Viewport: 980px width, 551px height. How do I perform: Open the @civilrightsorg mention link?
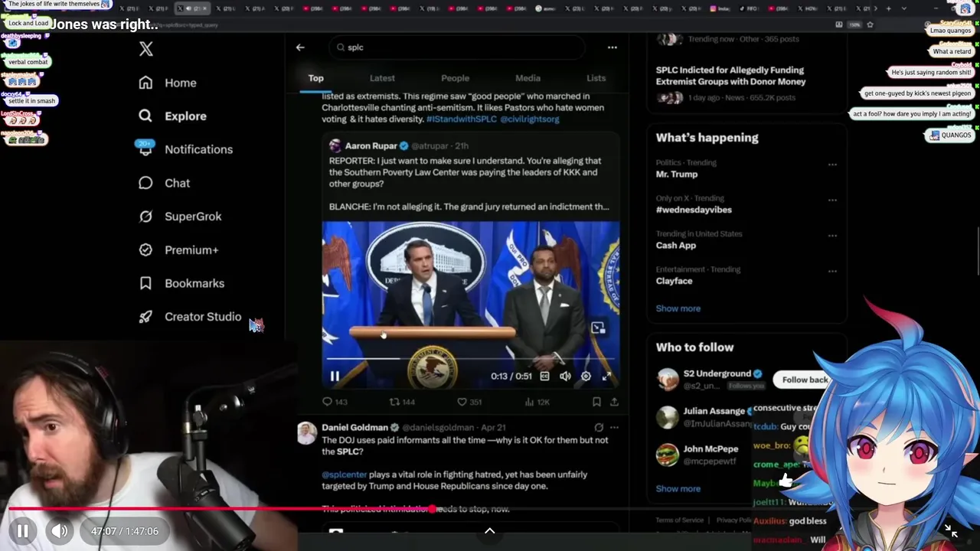point(530,119)
